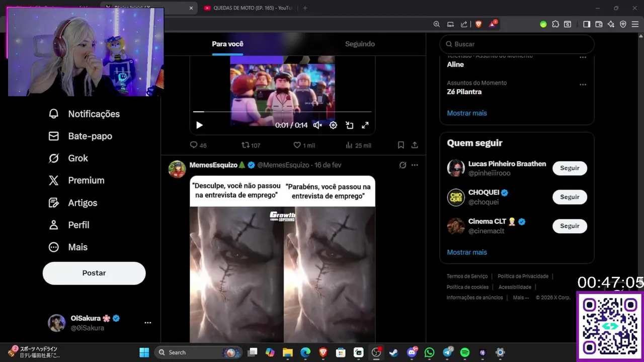Click the zoom magnifier in address bar

click(437, 24)
